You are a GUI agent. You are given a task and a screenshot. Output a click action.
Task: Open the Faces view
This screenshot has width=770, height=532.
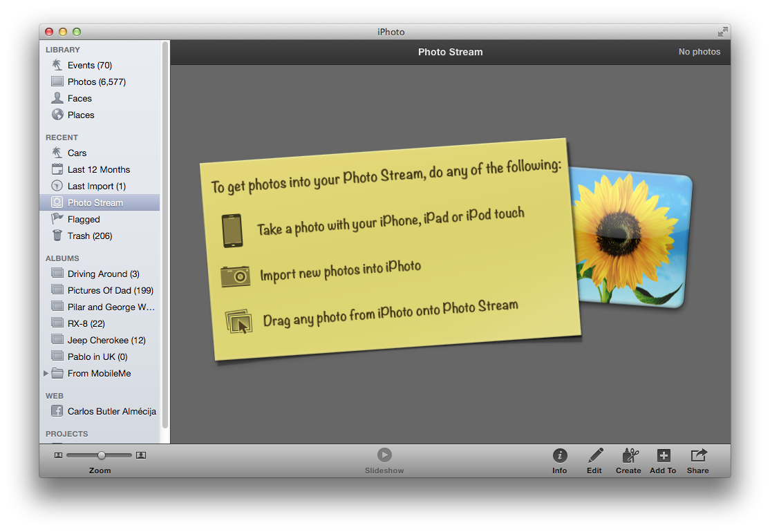(x=100, y=98)
